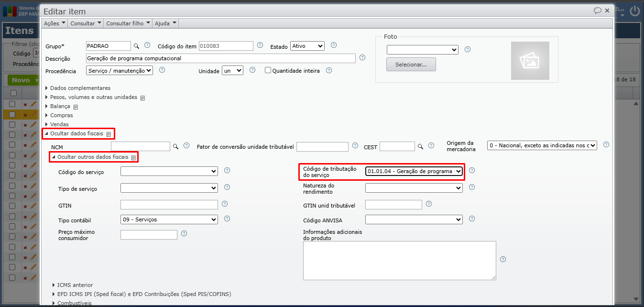Open help icon next to Estado
644x307 pixels.
pyautogui.click(x=334, y=45)
